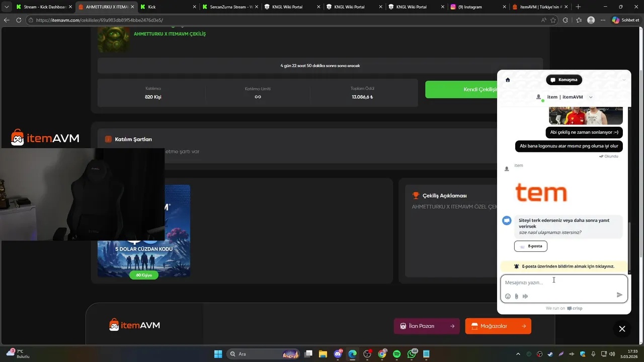Collapse the chat widget header chevron
The image size is (644, 362).
(x=624, y=80)
